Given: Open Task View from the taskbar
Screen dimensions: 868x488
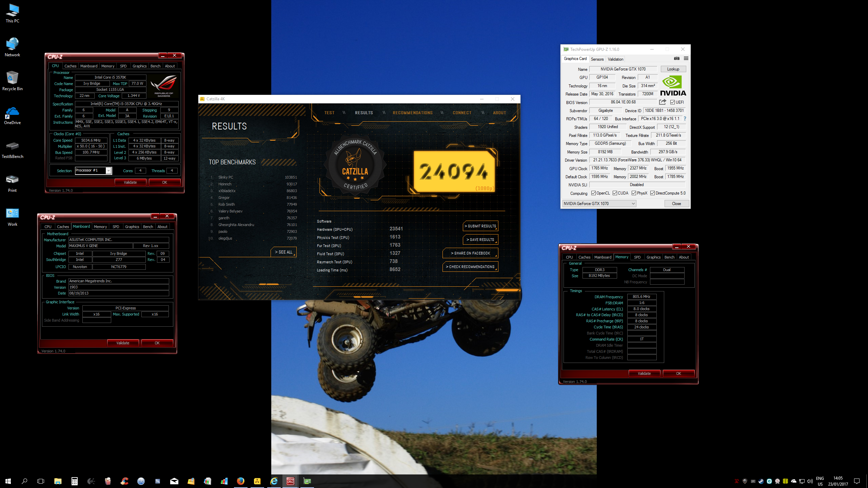Looking at the screenshot, I should (41, 481).
